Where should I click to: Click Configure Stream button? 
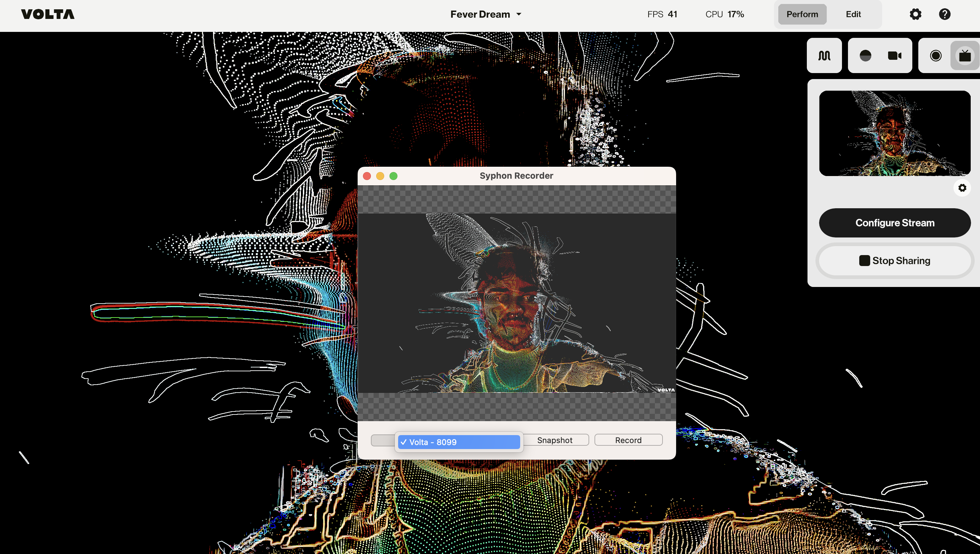click(894, 223)
